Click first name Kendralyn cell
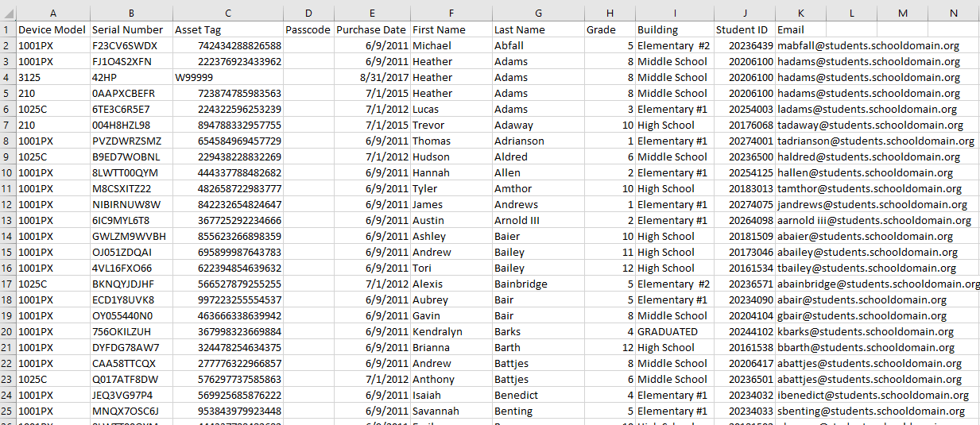This screenshot has width=980, height=425. click(x=451, y=331)
